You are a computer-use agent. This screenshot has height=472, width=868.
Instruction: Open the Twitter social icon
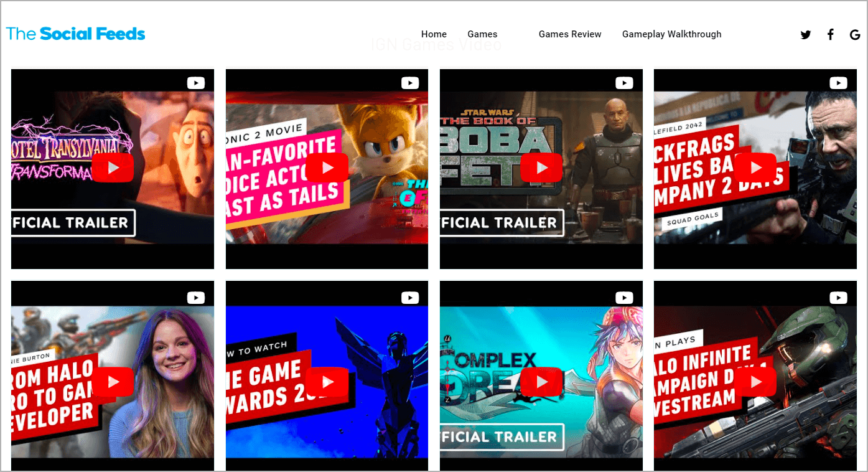[x=806, y=35]
